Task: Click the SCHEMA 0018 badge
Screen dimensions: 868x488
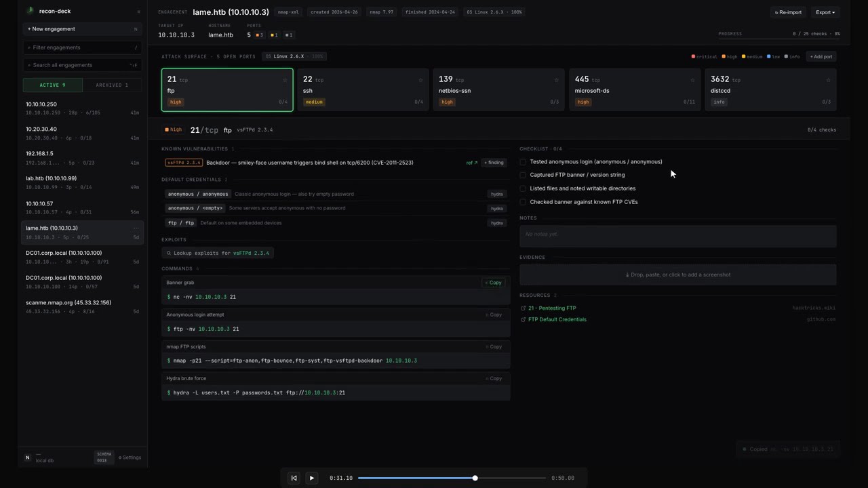Action: click(x=104, y=457)
